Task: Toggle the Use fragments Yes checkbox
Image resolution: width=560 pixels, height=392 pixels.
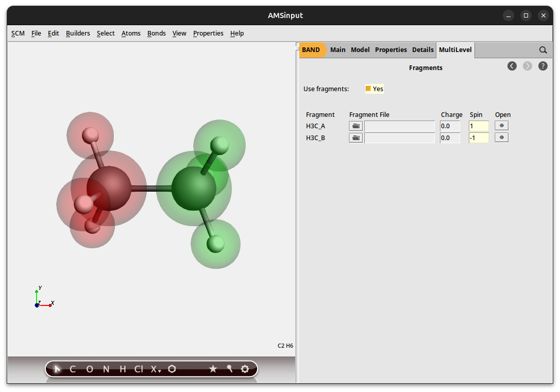Action: click(x=369, y=89)
